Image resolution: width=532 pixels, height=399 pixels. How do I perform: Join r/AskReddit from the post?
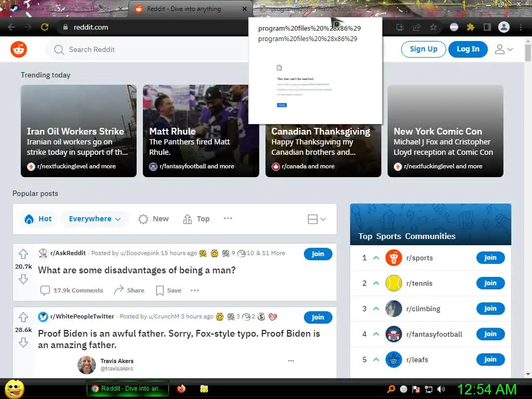(x=318, y=254)
